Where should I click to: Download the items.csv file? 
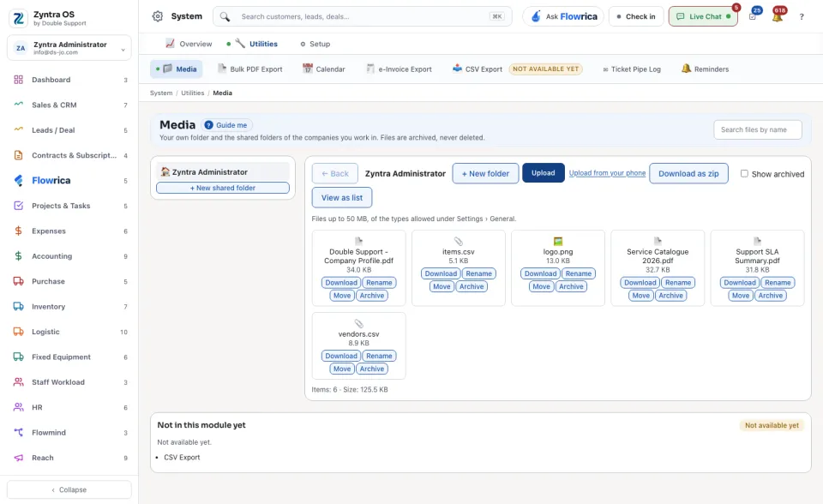(x=441, y=273)
